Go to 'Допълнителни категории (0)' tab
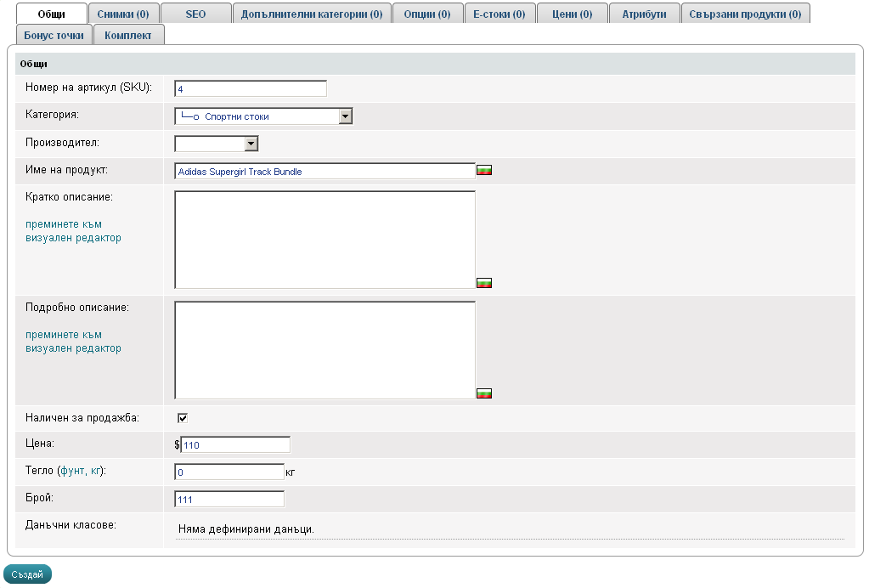Screen dimensions: 869x588 click(311, 14)
